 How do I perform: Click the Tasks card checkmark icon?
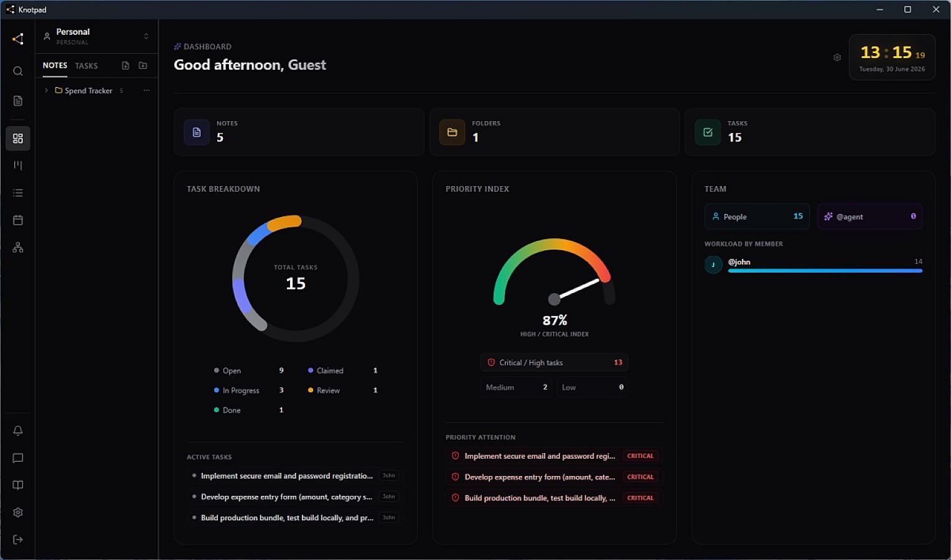pos(708,132)
